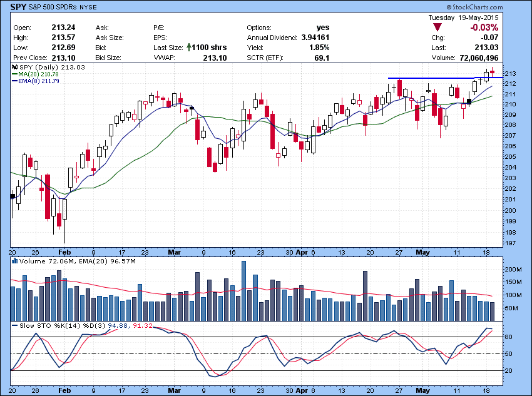The height and width of the screenshot is (396, 532).
Task: Click the Feb label on the price chart axis
Action: click(x=64, y=252)
